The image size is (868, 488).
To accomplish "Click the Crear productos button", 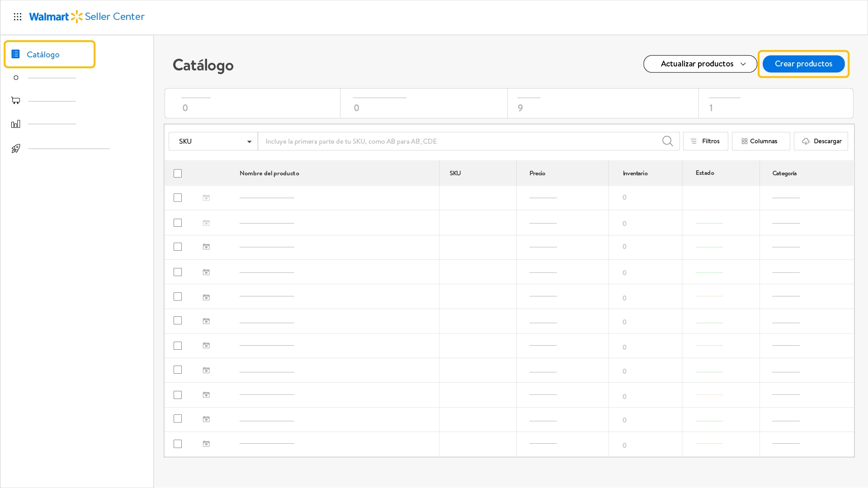I will [803, 64].
